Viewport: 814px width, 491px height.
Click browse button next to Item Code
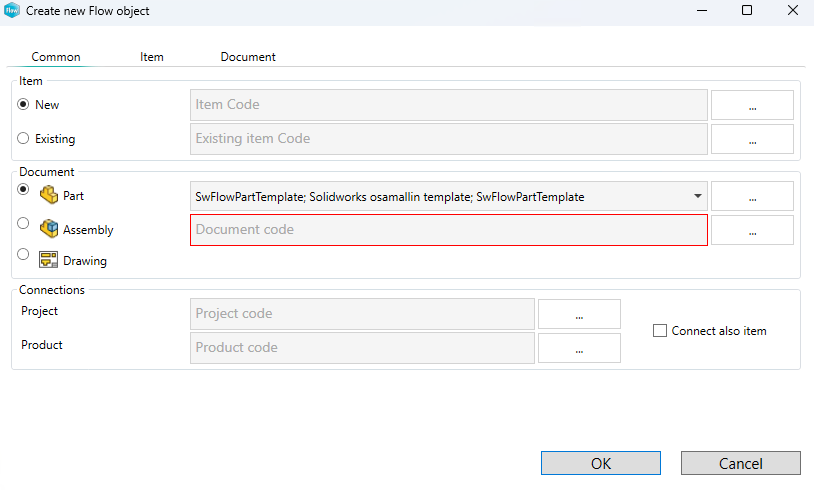coord(752,105)
